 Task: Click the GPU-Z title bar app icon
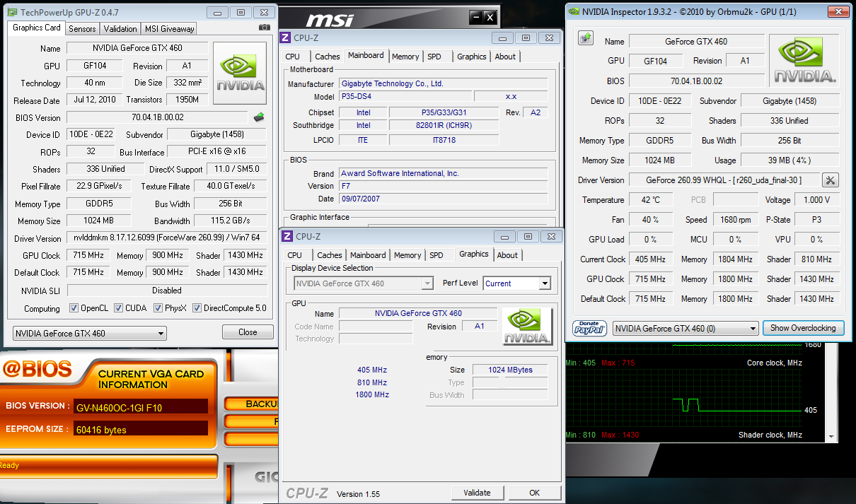pos(12,12)
